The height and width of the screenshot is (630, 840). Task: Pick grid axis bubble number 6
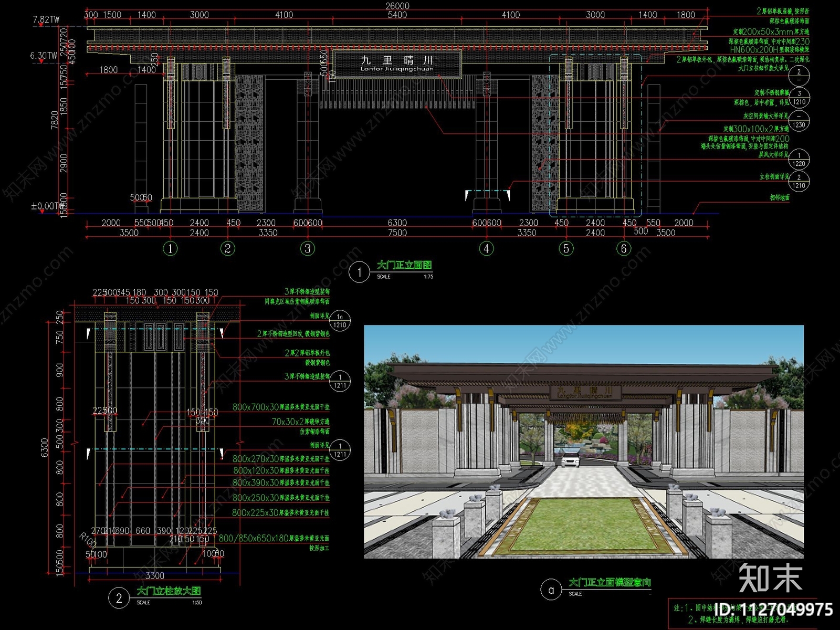point(624,248)
